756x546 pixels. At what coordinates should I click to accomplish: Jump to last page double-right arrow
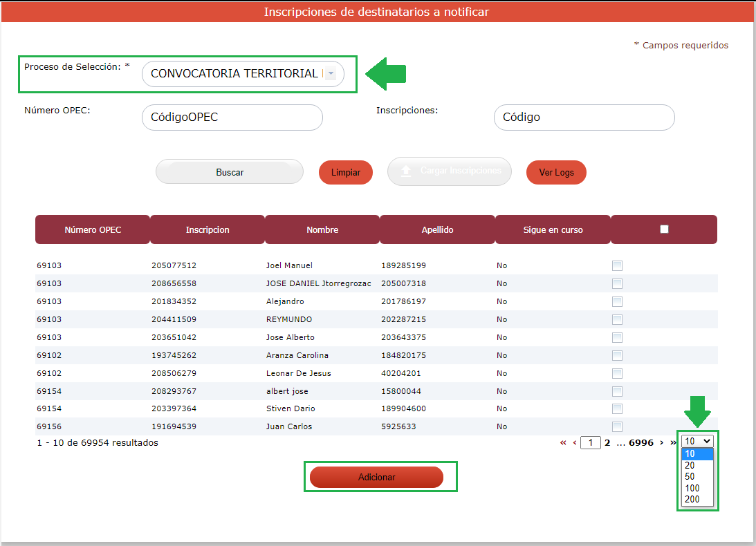point(673,443)
